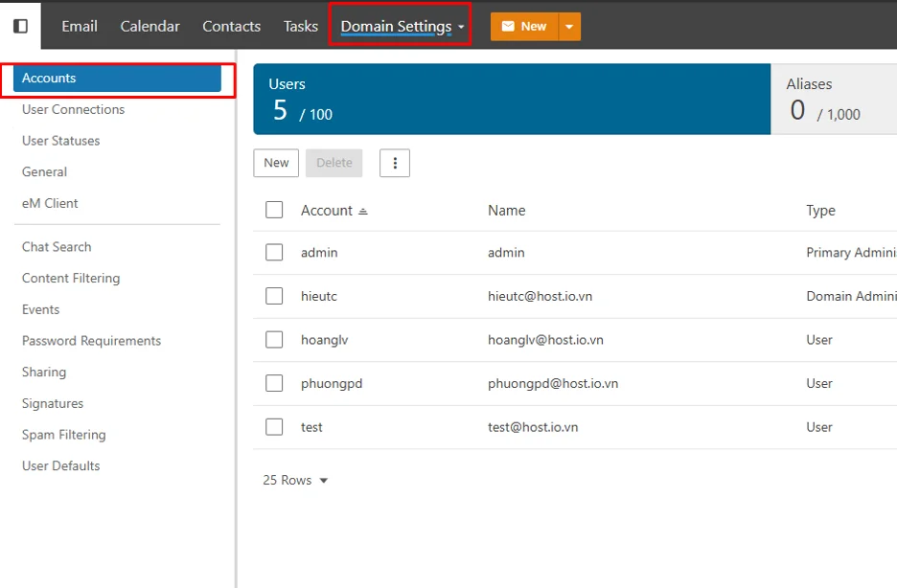Sort by the Type column header
The height and width of the screenshot is (588, 897).
[x=821, y=211]
